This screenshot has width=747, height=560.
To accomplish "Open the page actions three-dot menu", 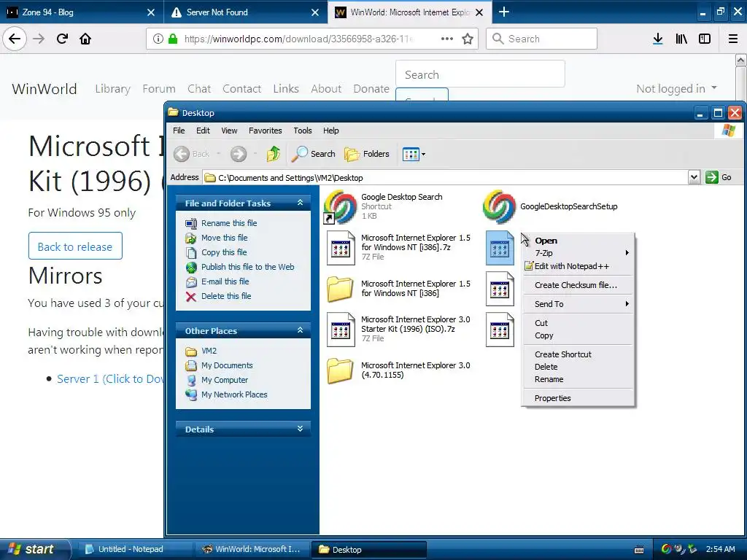I will (x=447, y=39).
